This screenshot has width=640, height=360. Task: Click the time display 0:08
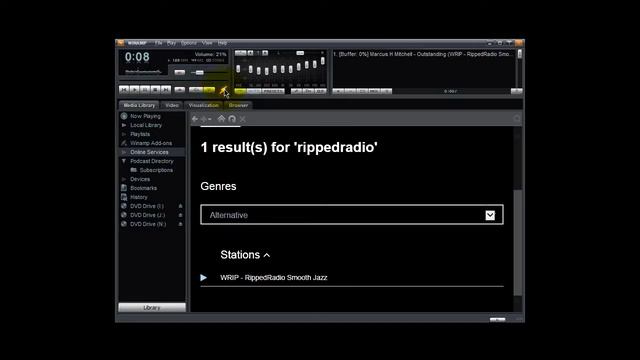137,57
